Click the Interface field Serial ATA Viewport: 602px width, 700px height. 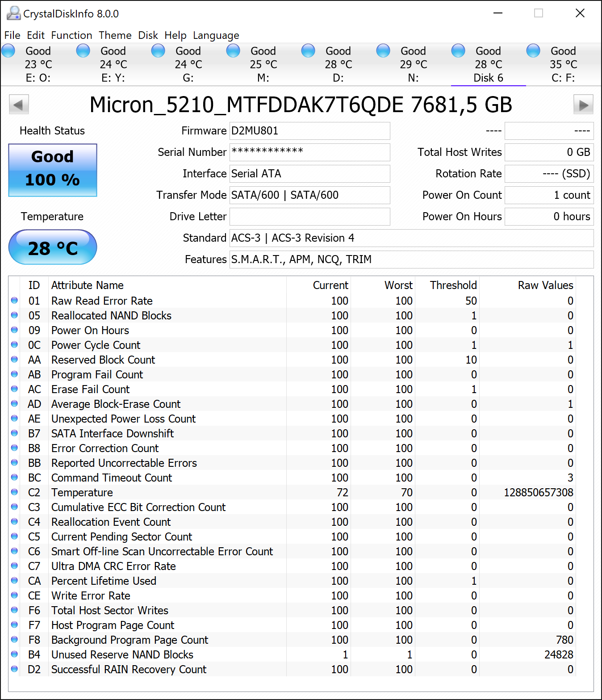[309, 174]
